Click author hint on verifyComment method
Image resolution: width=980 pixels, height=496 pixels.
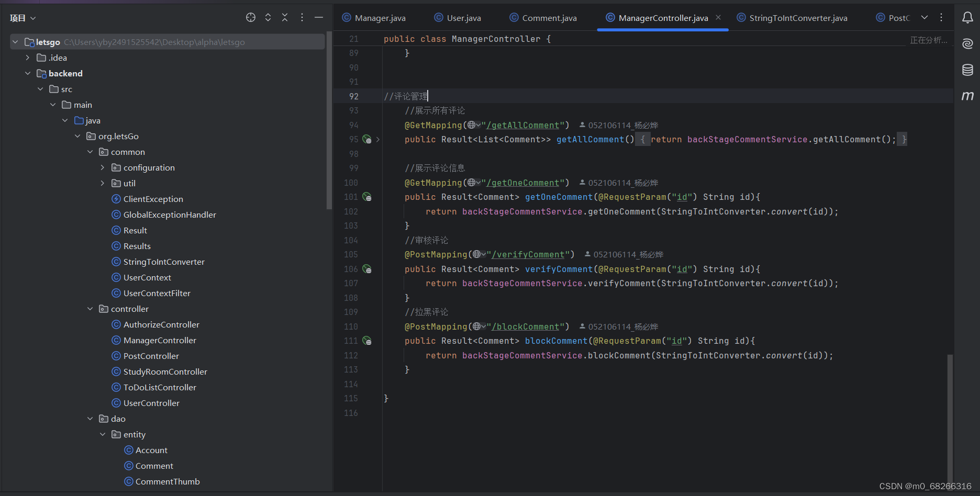(x=624, y=254)
